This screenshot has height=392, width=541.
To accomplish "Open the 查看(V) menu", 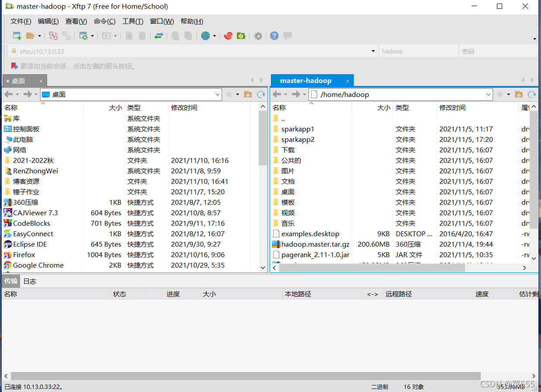I will coord(76,21).
